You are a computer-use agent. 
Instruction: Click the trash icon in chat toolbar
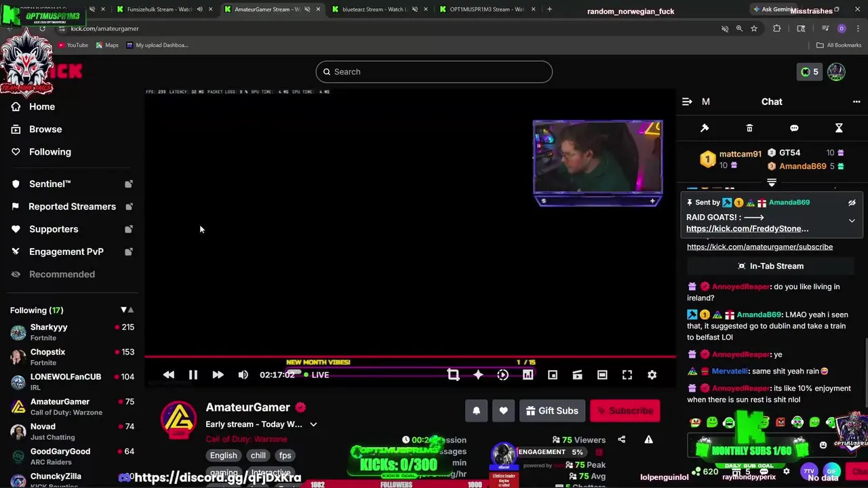point(749,128)
